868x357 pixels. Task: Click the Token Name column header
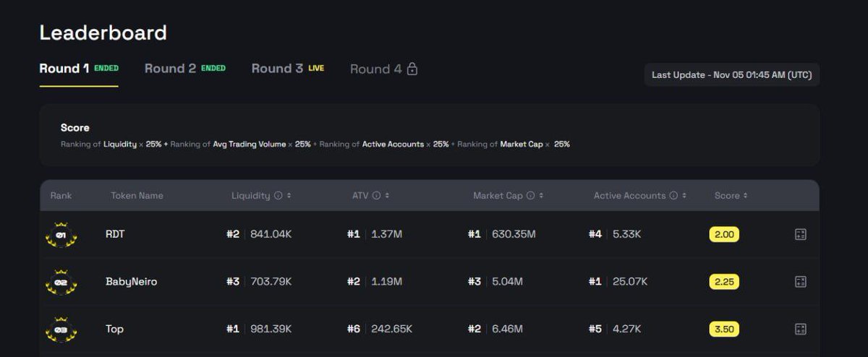pyautogui.click(x=137, y=196)
